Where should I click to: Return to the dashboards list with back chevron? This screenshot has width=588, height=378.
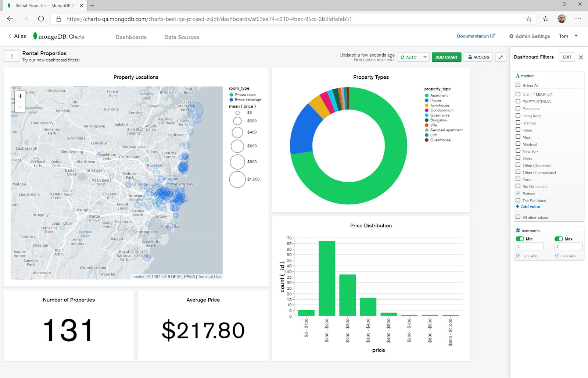(x=12, y=56)
